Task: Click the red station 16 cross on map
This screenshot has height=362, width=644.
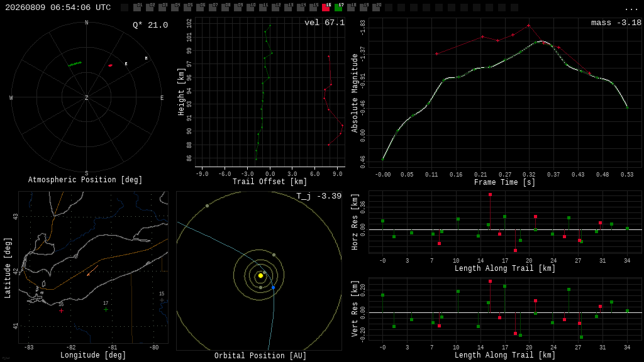Action: click(61, 310)
